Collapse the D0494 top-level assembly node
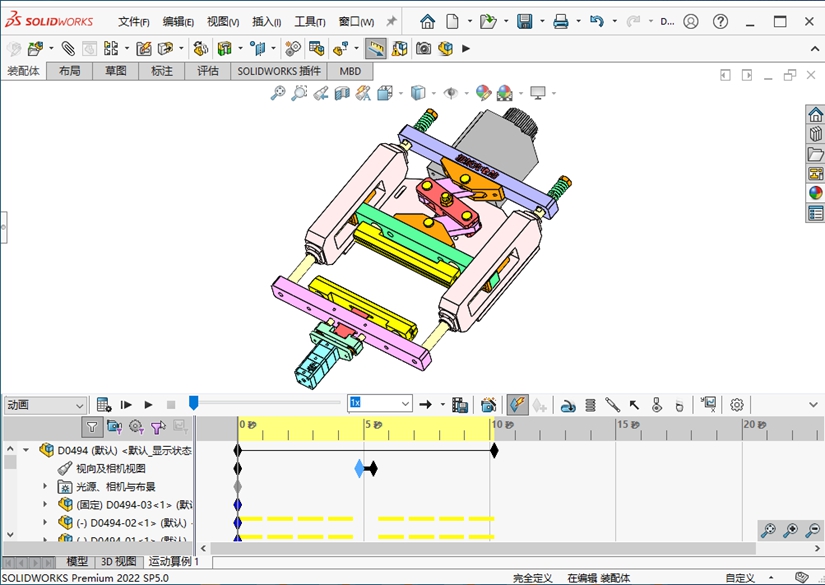The height and width of the screenshot is (585, 825). (26, 450)
